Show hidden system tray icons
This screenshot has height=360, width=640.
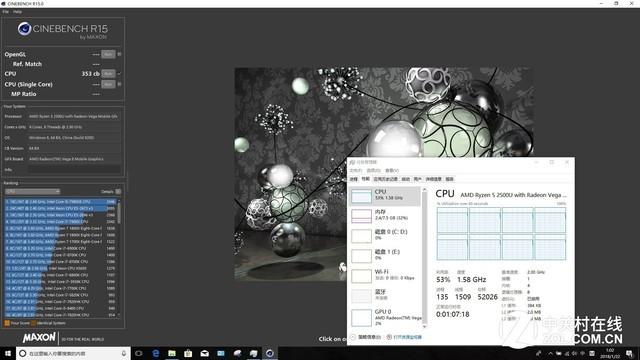(x=550, y=353)
